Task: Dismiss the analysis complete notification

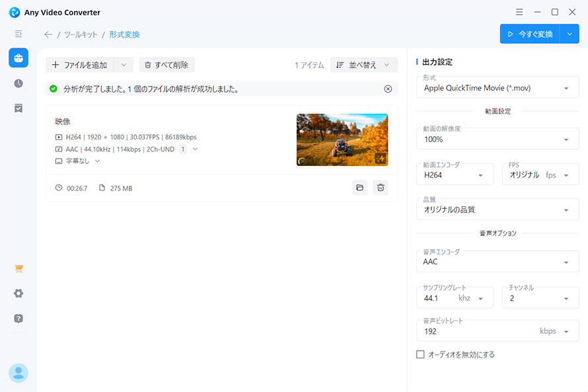Action: point(388,89)
